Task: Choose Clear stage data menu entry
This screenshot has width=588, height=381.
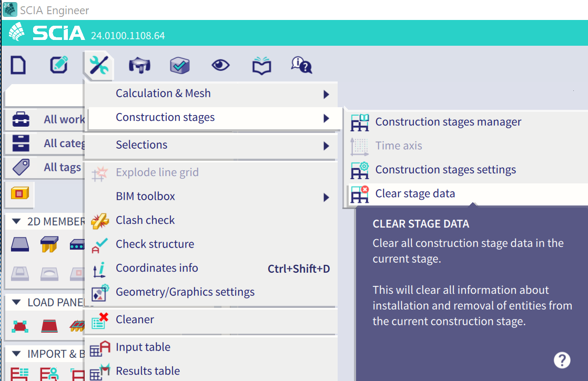Action: point(415,193)
